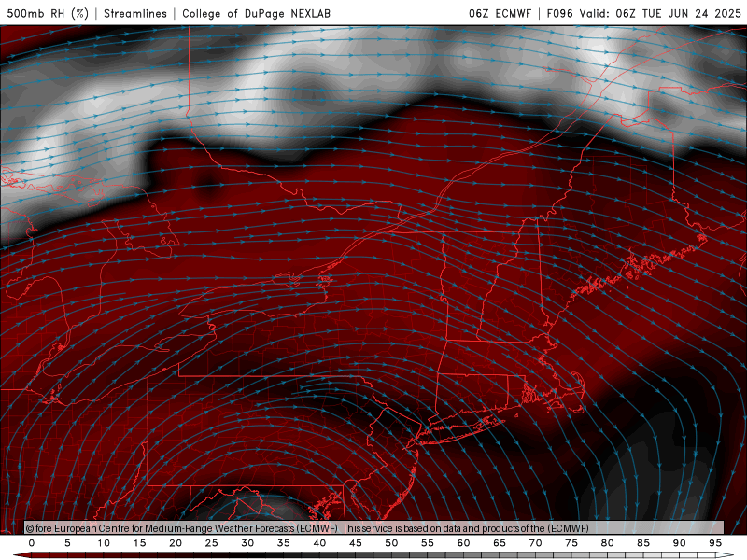Image resolution: width=747 pixels, height=560 pixels.
Task: Click the "25" value on color scale
Action: [212, 543]
